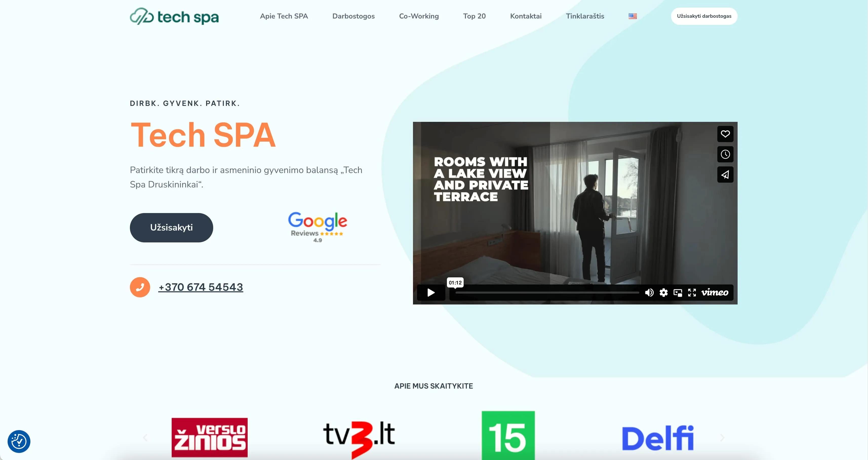Viewport: 868px width, 460px height.
Task: Click the Apie Tech SPA menu item
Action: pos(283,16)
